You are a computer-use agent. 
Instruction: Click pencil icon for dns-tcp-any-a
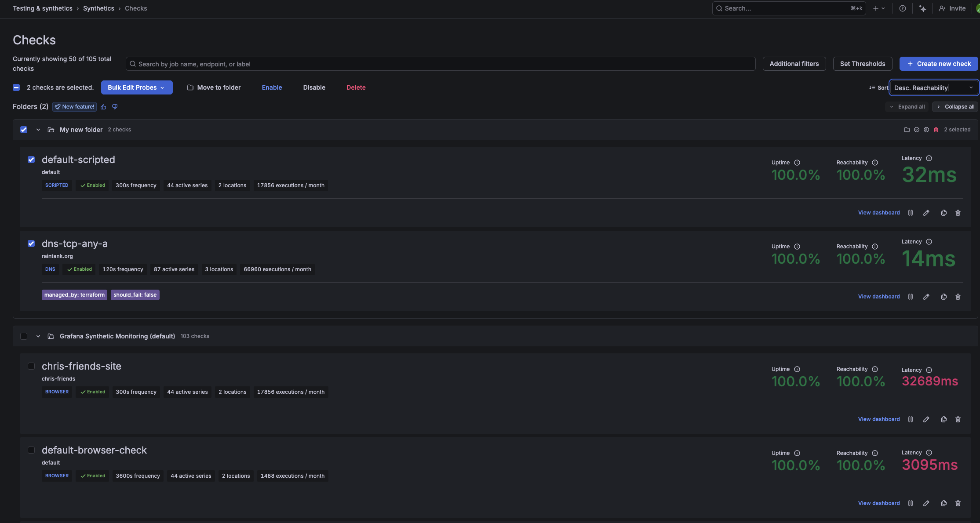pos(926,297)
